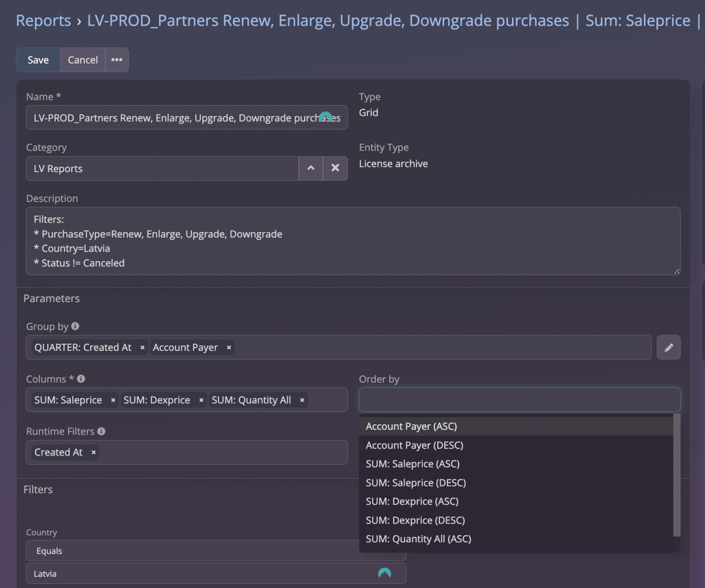The image size is (705, 588).
Task: Remove SUM: Dexprice column tag
Action: coord(201,400)
